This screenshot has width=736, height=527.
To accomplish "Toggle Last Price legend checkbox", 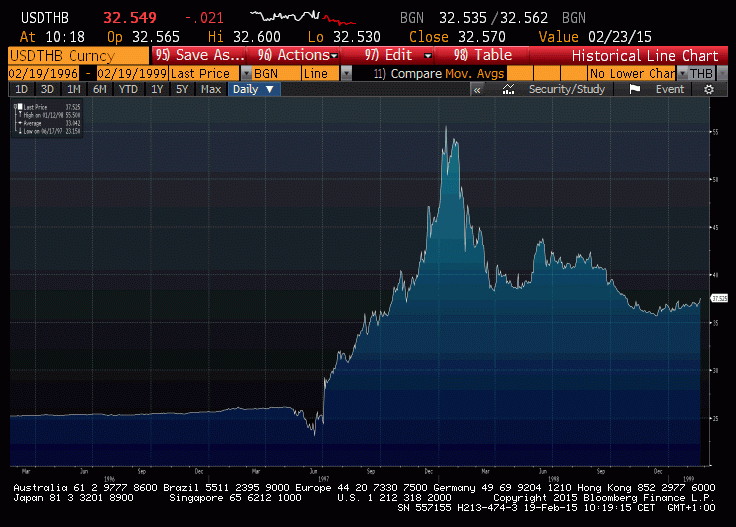I will click(20, 107).
